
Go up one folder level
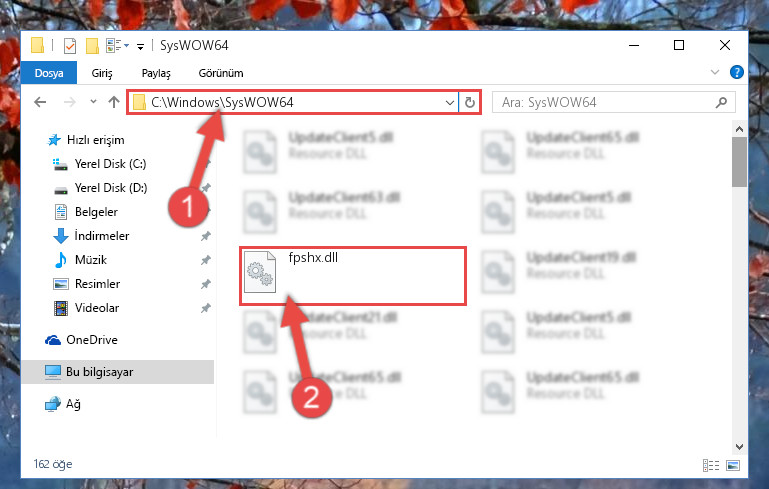(x=114, y=102)
